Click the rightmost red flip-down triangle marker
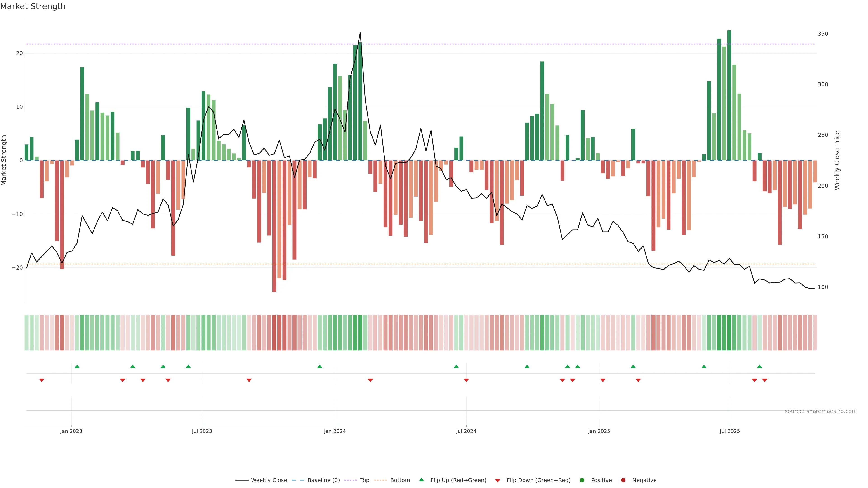The image size is (868, 488). [x=764, y=380]
